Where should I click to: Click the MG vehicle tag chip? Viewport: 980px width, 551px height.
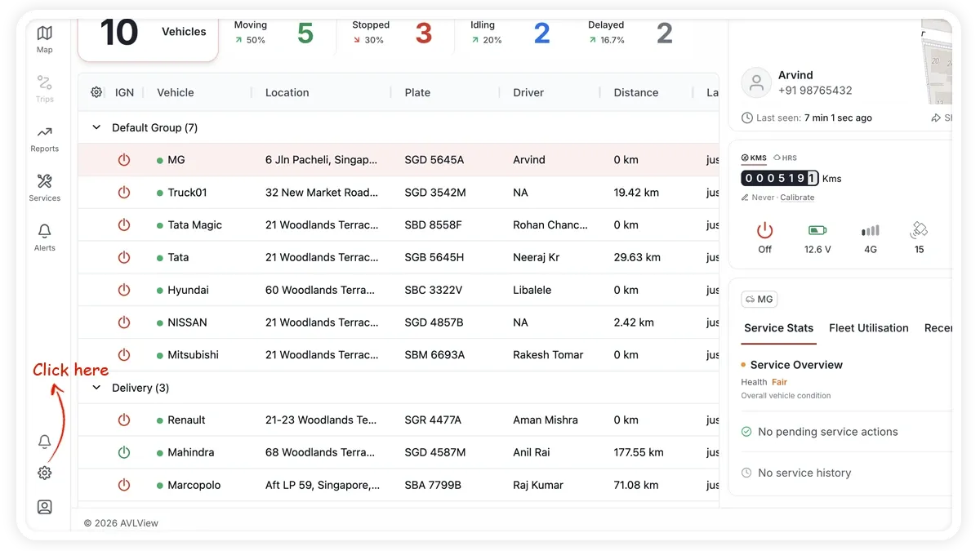pyautogui.click(x=759, y=300)
